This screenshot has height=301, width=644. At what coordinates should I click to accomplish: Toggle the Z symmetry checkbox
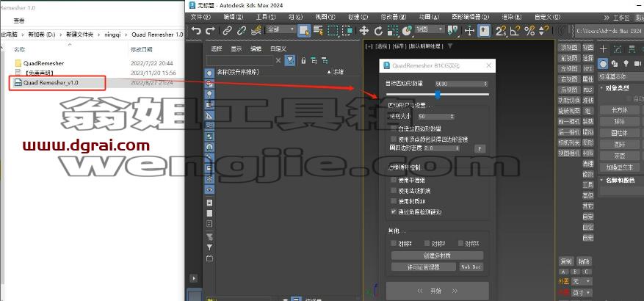(461, 243)
